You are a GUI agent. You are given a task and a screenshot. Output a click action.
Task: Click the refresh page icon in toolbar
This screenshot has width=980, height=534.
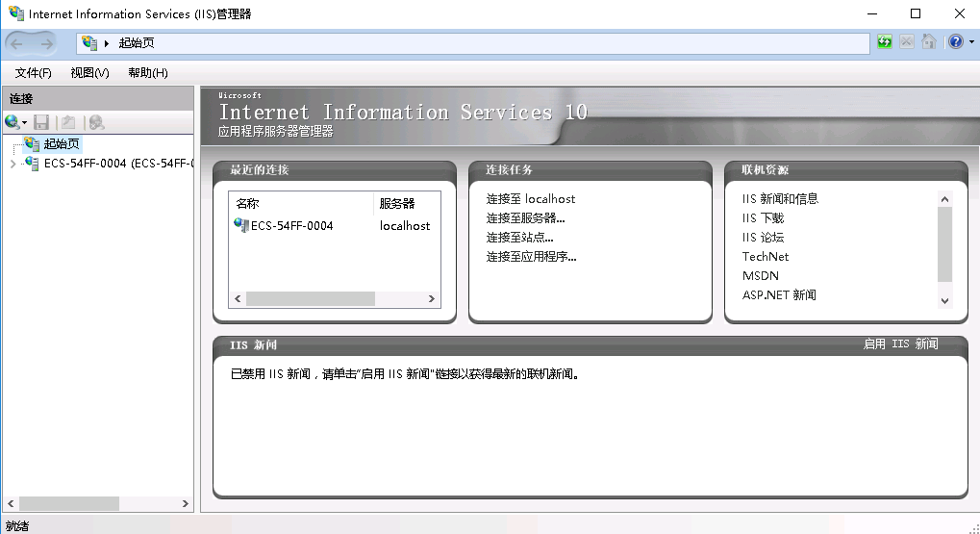[x=885, y=42]
